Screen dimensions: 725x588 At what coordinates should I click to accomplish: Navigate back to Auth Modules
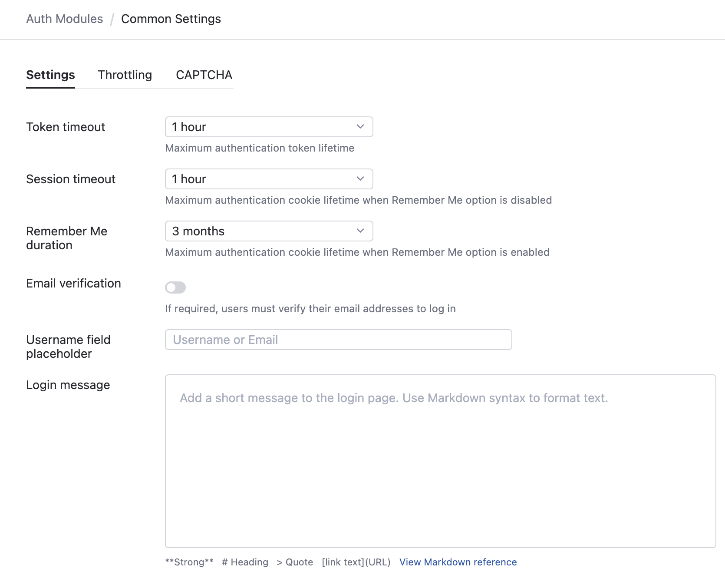pyautogui.click(x=64, y=19)
